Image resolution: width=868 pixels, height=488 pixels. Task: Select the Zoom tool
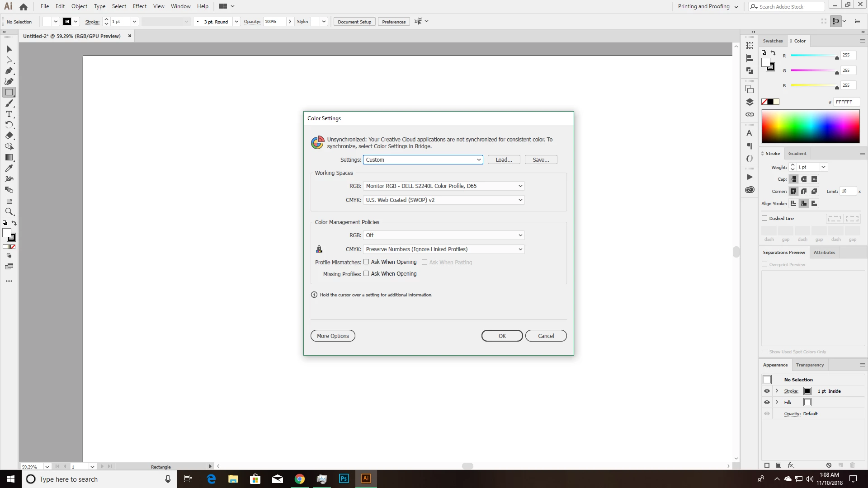(9, 211)
